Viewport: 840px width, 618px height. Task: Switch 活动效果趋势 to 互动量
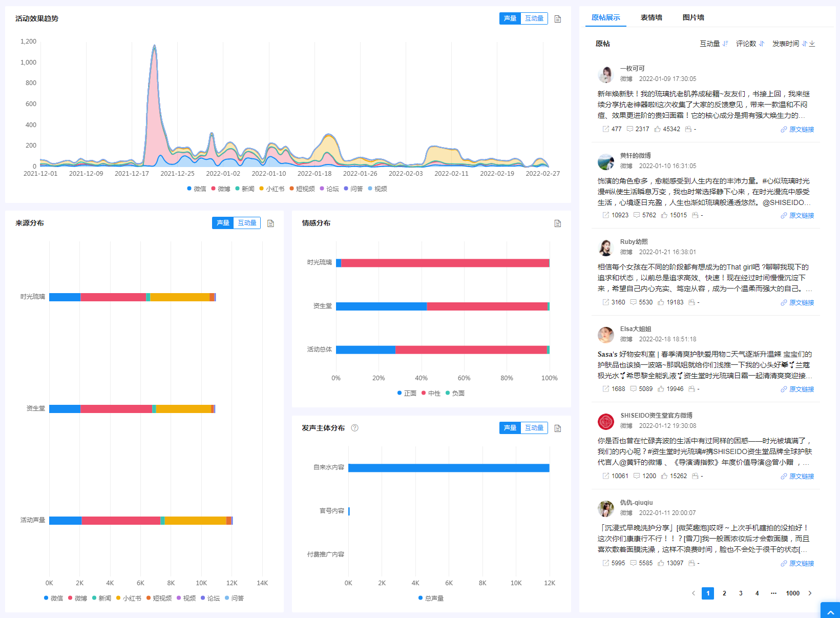534,18
